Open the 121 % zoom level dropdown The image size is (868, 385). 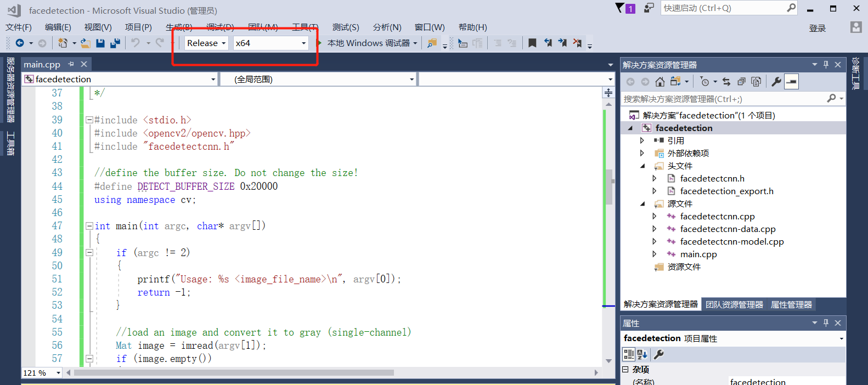[x=42, y=373]
